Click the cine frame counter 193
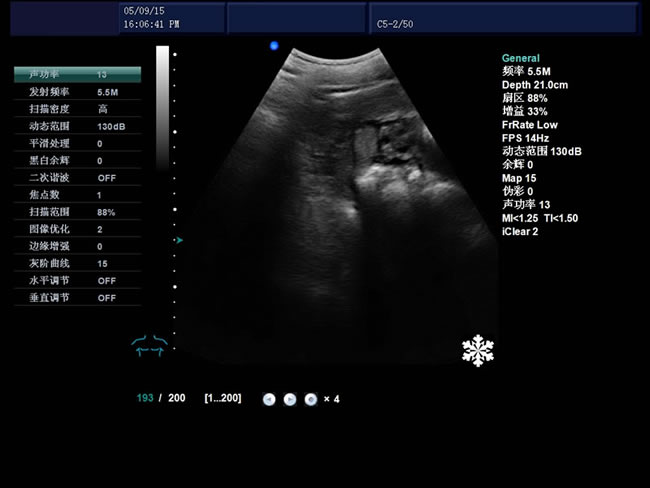 145,399
